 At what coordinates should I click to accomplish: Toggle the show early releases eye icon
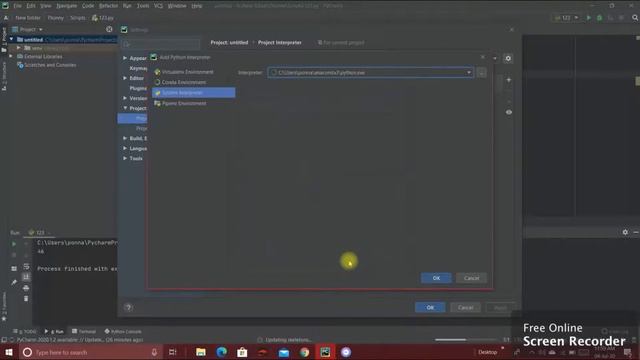pos(509,112)
